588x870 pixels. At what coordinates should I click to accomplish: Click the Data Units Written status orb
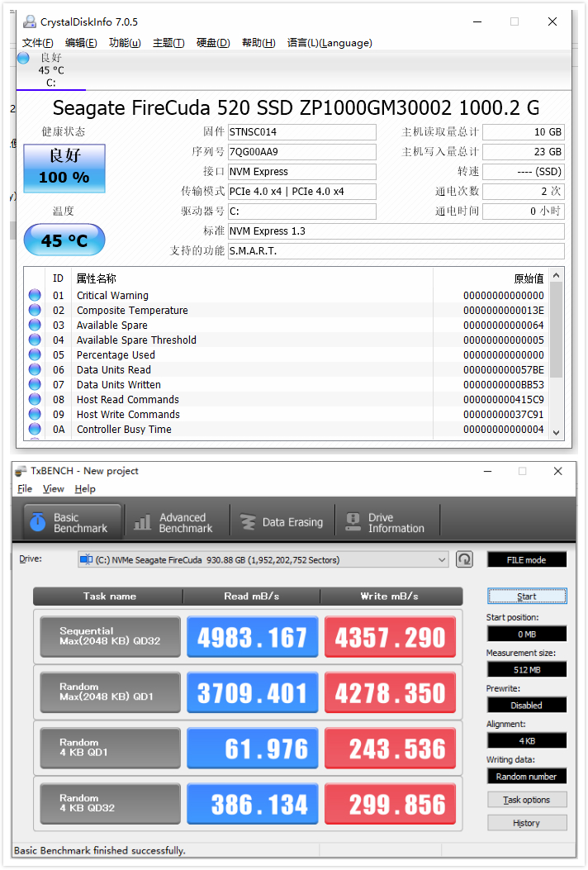(x=35, y=384)
